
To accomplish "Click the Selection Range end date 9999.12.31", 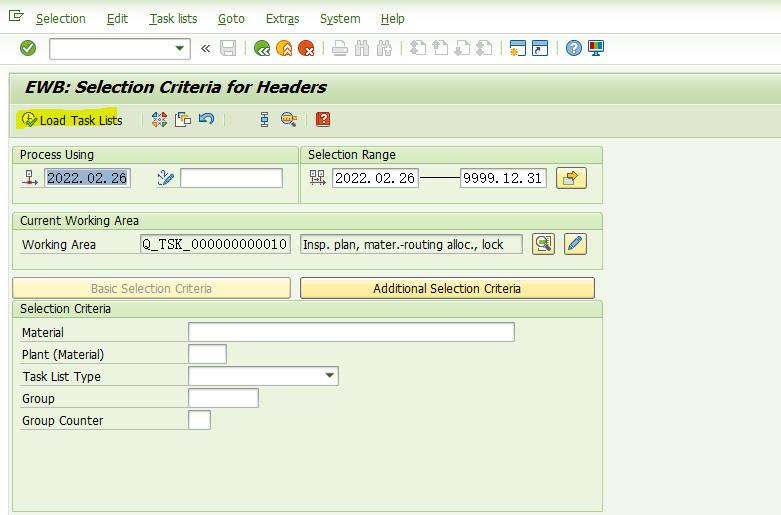I will click(503, 178).
